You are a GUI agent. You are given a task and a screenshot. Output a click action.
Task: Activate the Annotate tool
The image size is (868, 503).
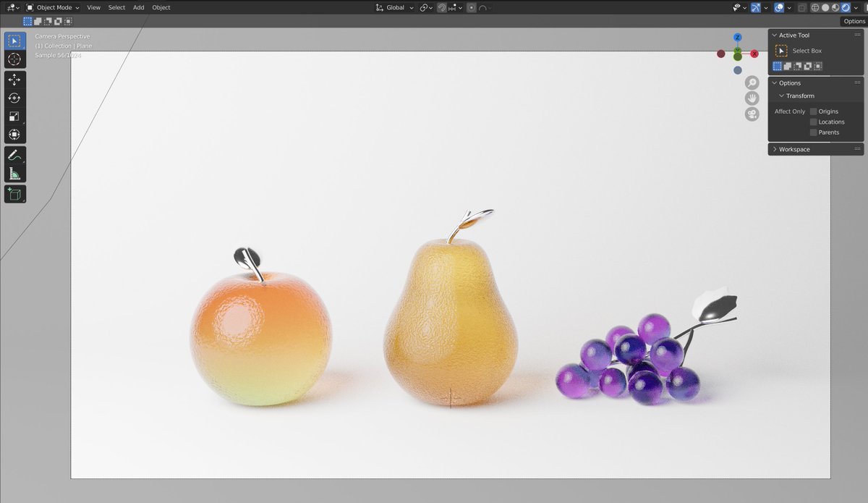coord(14,155)
